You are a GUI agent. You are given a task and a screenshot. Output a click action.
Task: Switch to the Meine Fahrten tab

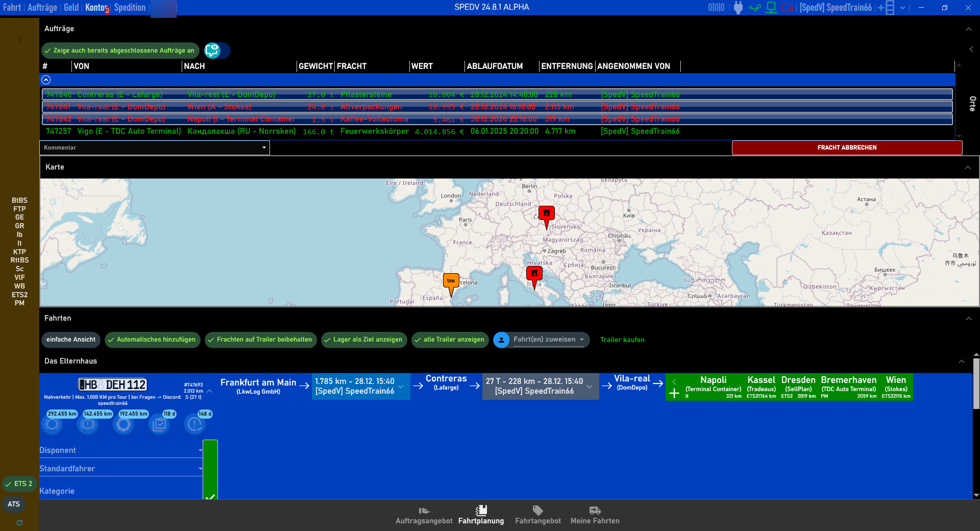[595, 515]
